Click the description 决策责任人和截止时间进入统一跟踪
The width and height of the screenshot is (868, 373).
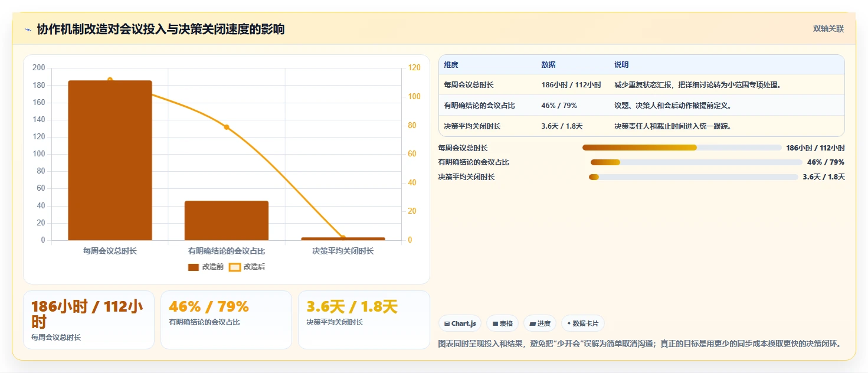click(x=673, y=126)
